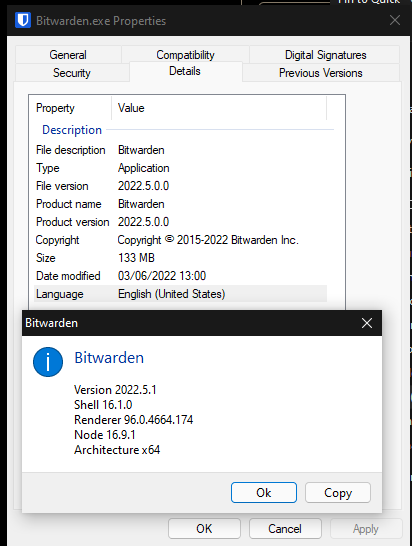Open the Previous Versions tab
412x546 pixels.
[x=321, y=73]
